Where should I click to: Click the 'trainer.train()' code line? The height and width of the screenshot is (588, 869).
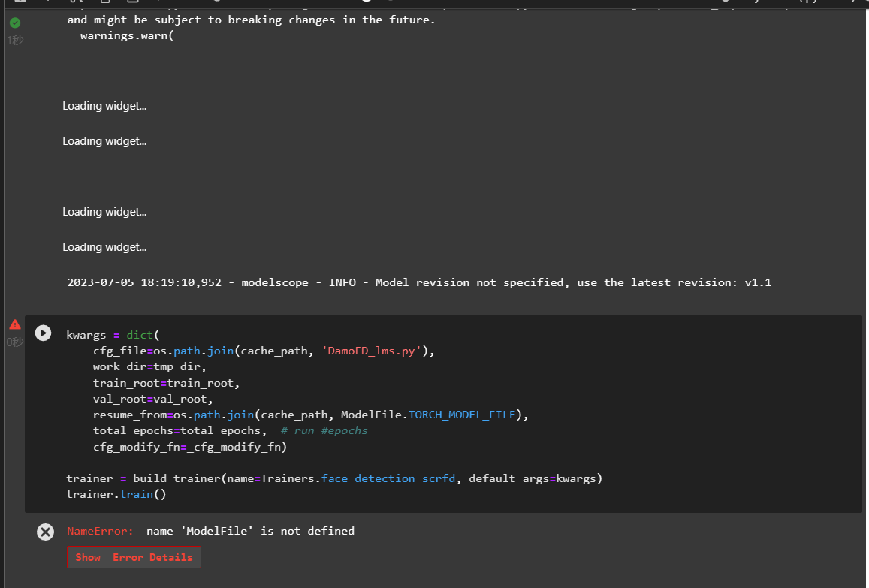point(116,494)
